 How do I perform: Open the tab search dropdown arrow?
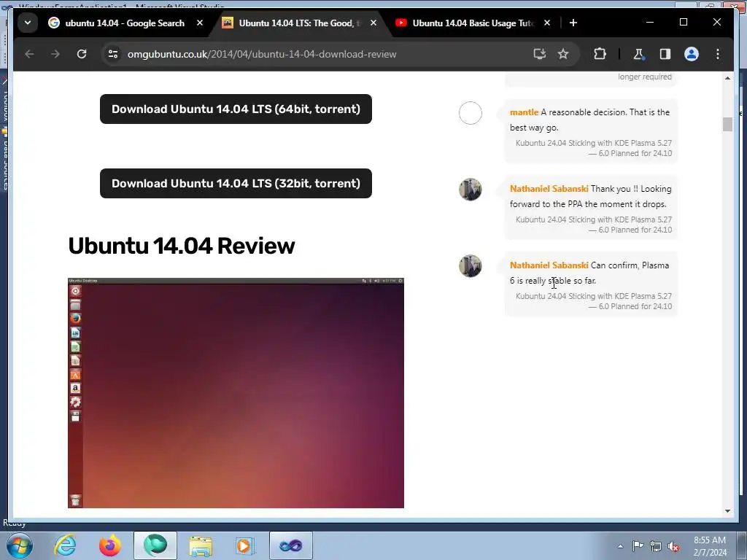(28, 23)
